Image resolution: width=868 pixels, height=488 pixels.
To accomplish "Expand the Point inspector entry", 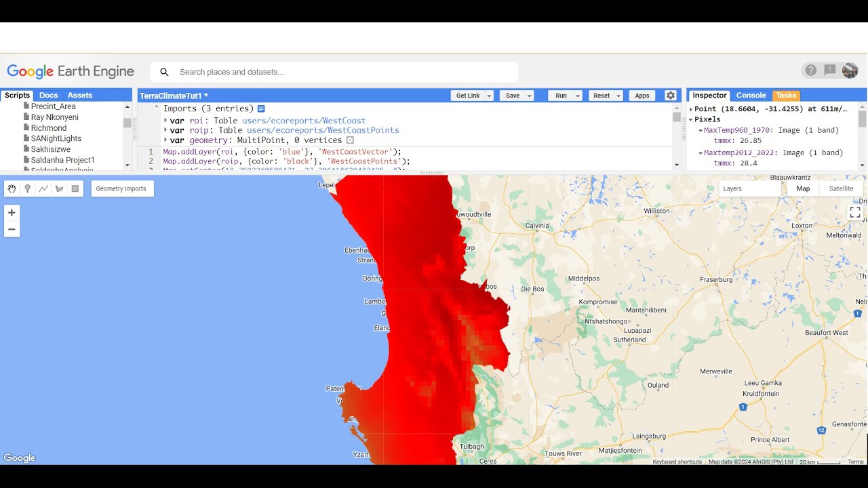I will pos(691,109).
